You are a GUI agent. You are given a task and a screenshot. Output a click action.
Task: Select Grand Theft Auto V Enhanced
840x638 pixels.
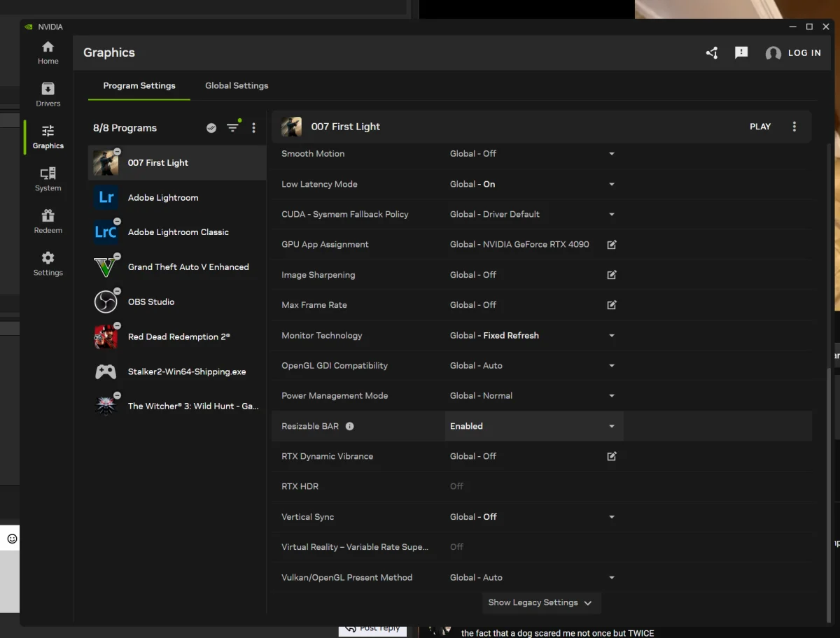pos(177,267)
